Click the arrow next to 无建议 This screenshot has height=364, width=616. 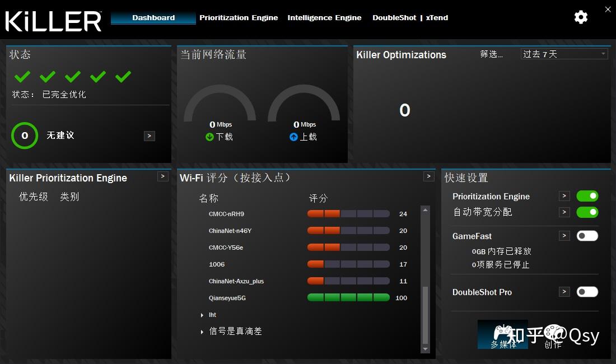[x=149, y=136]
